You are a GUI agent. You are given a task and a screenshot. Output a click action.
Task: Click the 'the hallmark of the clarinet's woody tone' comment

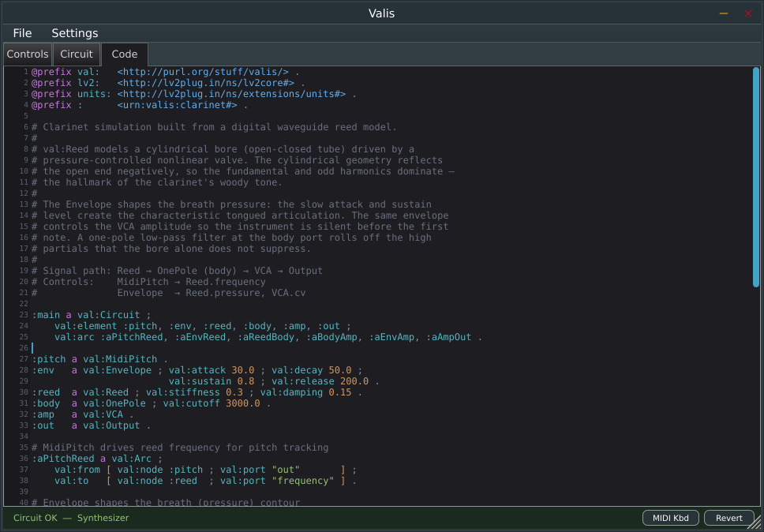157,182
